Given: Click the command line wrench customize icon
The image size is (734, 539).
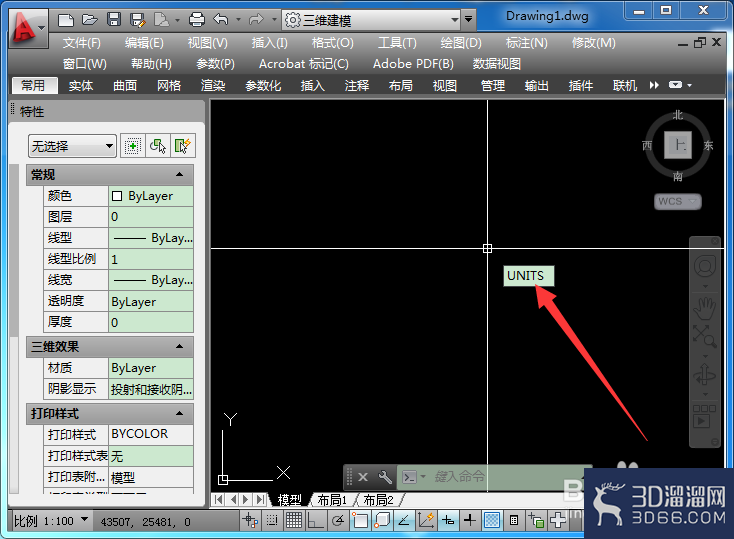Looking at the screenshot, I should click(x=385, y=477).
